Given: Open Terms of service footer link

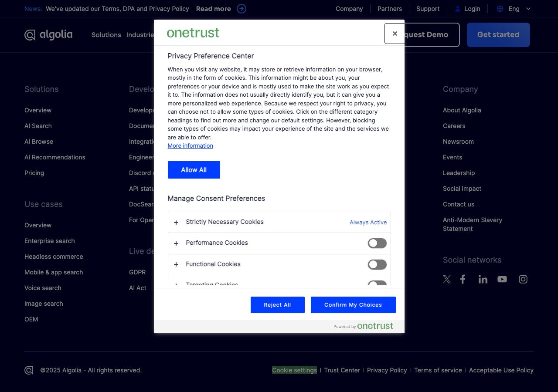Looking at the screenshot, I should click(x=438, y=370).
